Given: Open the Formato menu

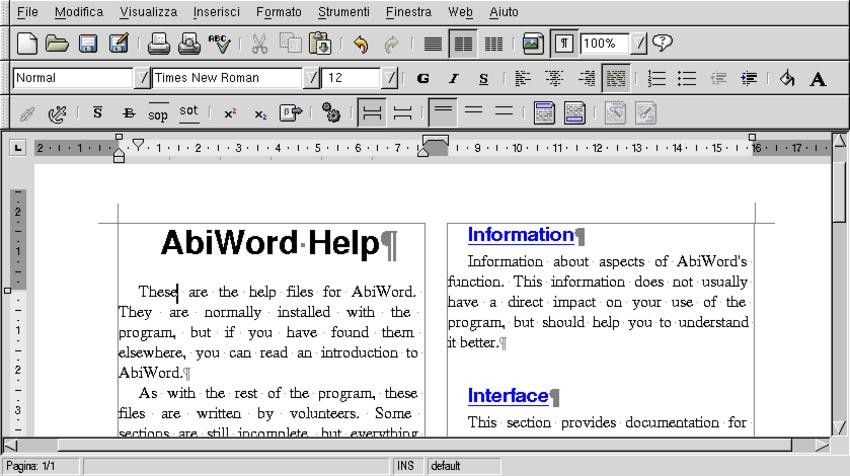Looking at the screenshot, I should pos(279,12).
